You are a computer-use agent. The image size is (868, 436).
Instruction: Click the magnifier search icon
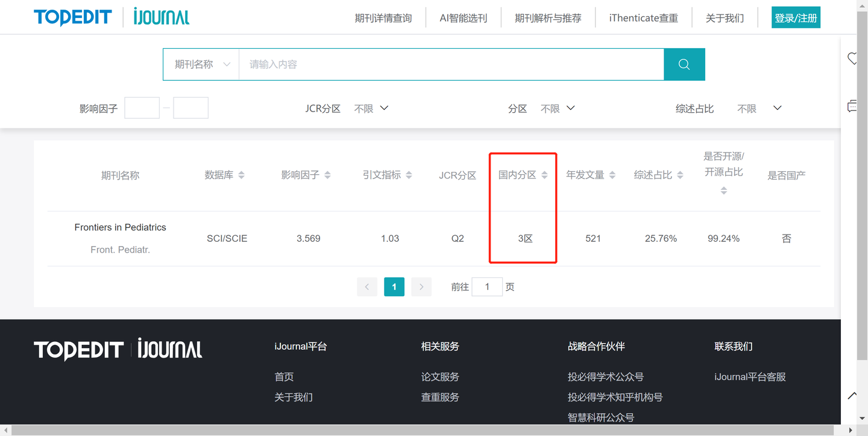tap(684, 64)
